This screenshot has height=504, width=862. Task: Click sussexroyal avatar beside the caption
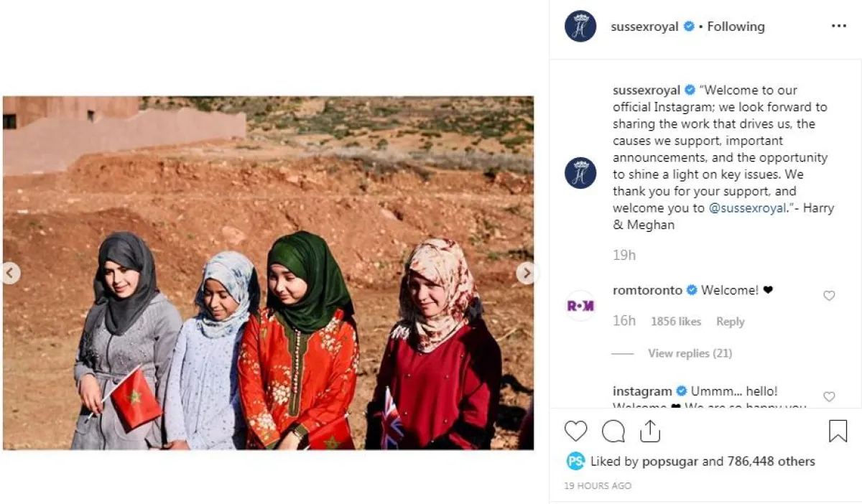[580, 173]
